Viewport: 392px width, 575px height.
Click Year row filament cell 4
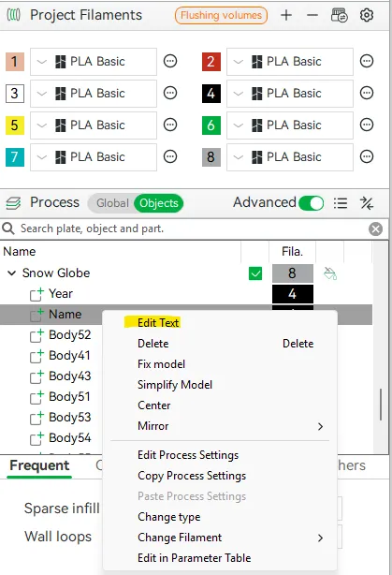coord(292,294)
